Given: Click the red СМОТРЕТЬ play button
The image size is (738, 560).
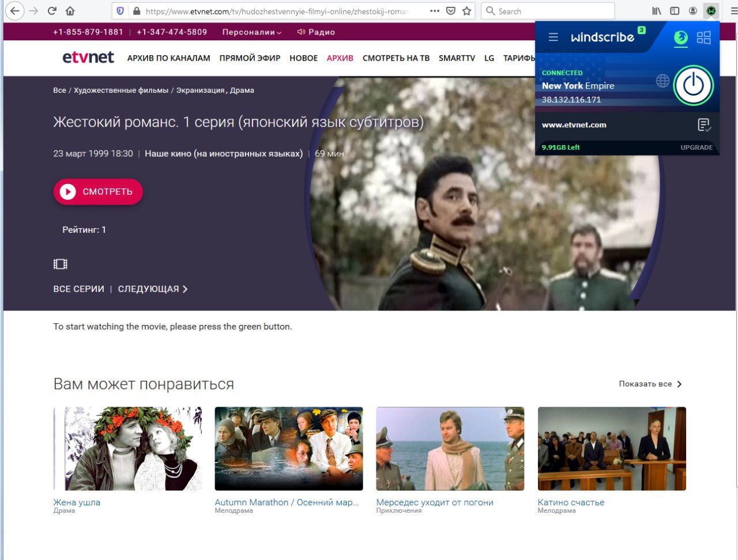Looking at the screenshot, I should (x=98, y=192).
